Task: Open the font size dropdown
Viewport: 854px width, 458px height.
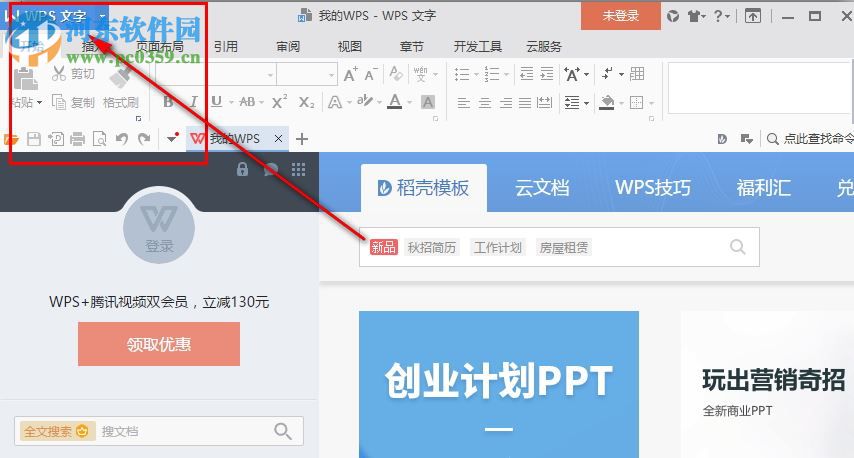Action: (332, 75)
